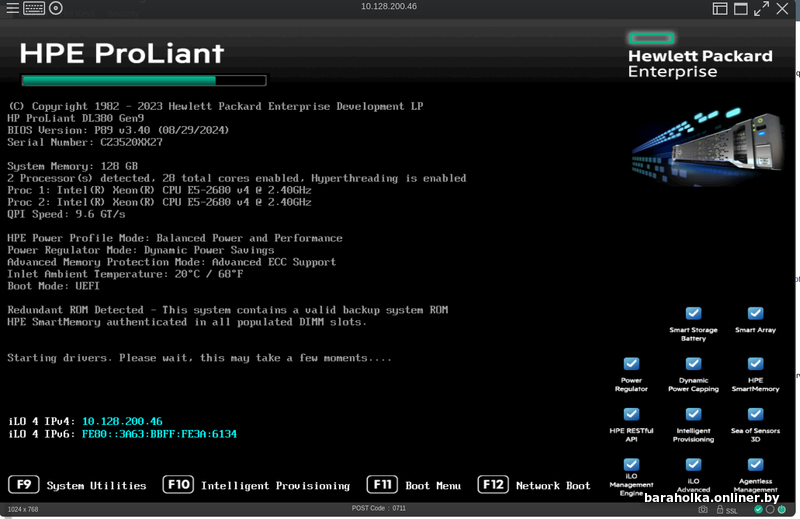Click the Proc 1 Xeon E5-2680 line

pos(159,190)
